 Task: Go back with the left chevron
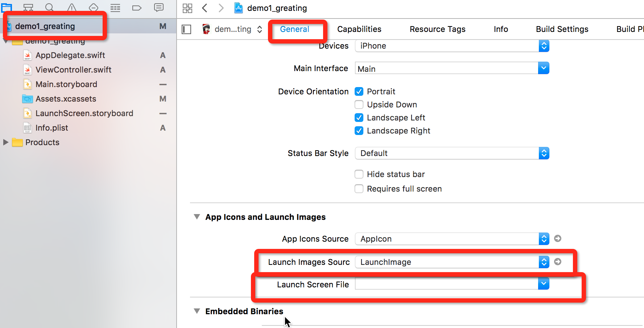click(x=205, y=8)
